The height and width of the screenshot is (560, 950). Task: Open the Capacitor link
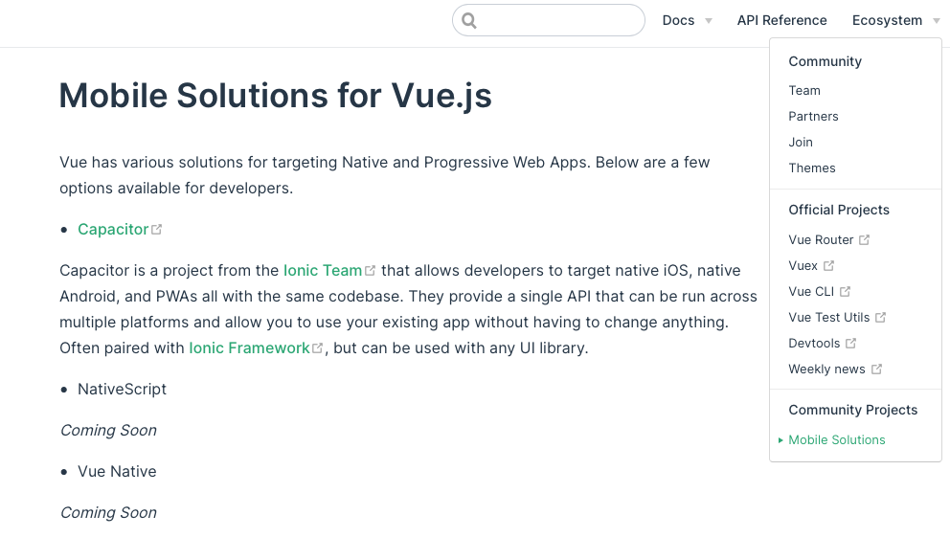113,230
